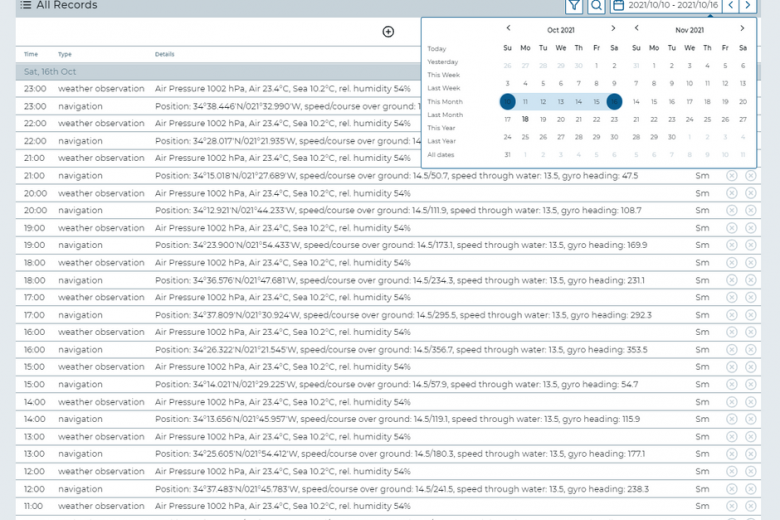The height and width of the screenshot is (520, 780).
Task: Open search with the magnifier icon
Action: tap(596, 5)
